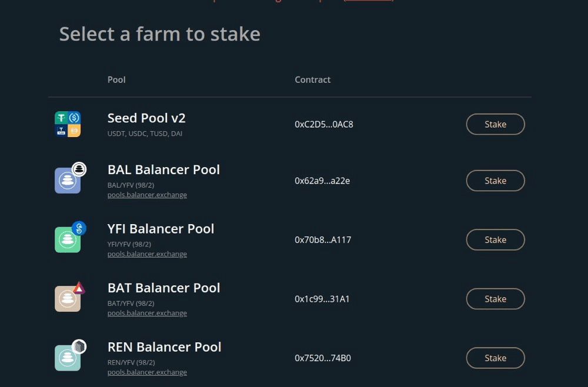
Task: Click the BAL Balancer Pool icon
Action: click(68, 180)
